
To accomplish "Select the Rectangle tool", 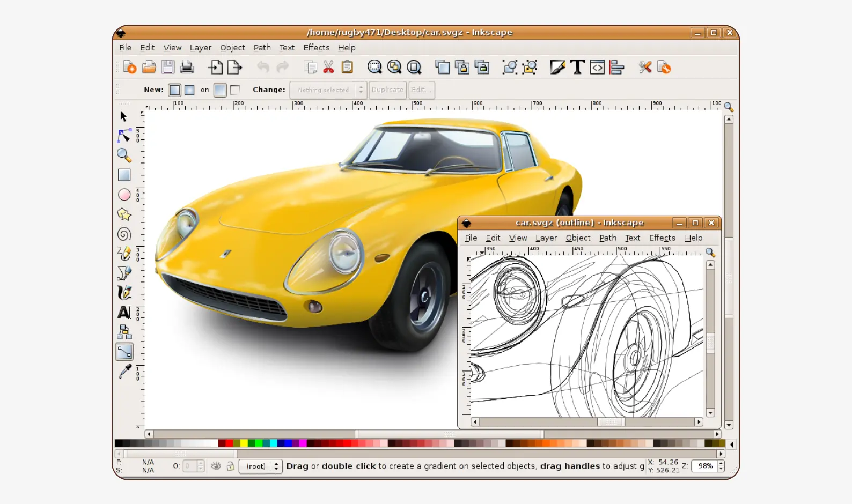I will (x=124, y=175).
